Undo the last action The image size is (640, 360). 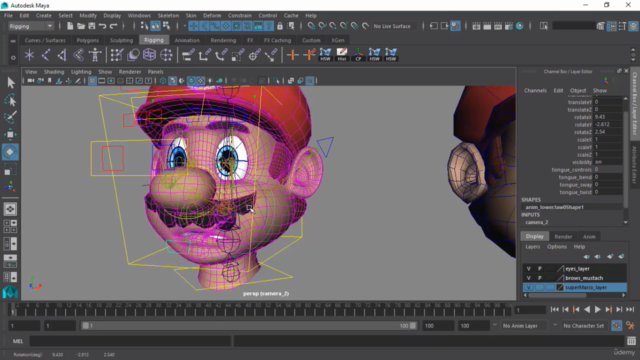102,26
